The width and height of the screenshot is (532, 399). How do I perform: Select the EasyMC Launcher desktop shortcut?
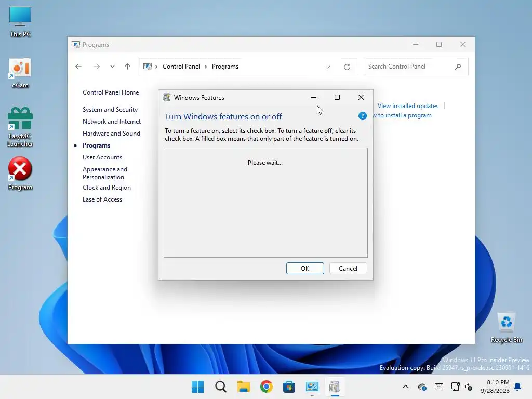point(20,127)
